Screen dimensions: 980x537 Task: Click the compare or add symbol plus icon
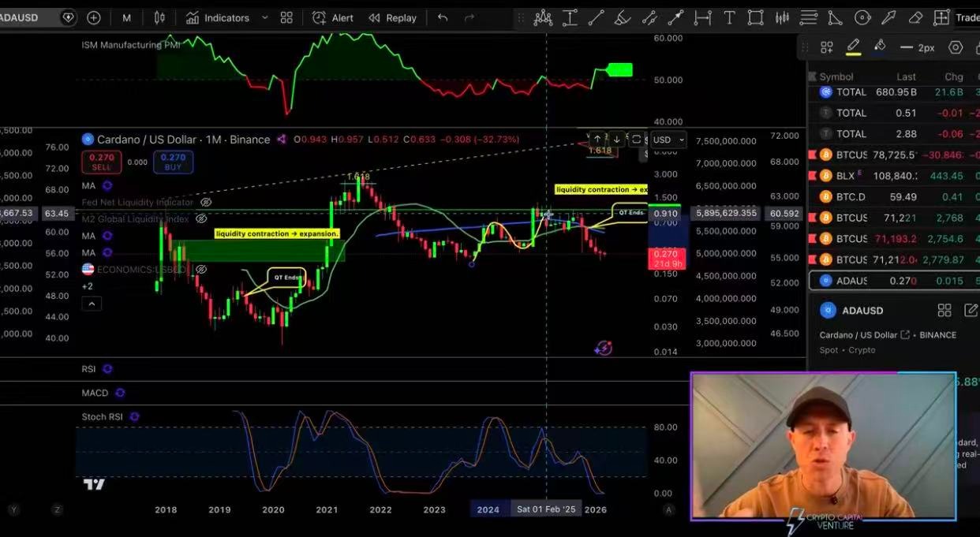93,17
